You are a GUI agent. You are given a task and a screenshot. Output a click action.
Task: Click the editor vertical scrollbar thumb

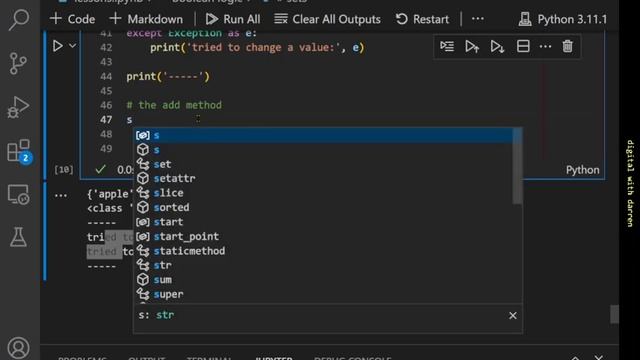pyautogui.click(x=614, y=314)
